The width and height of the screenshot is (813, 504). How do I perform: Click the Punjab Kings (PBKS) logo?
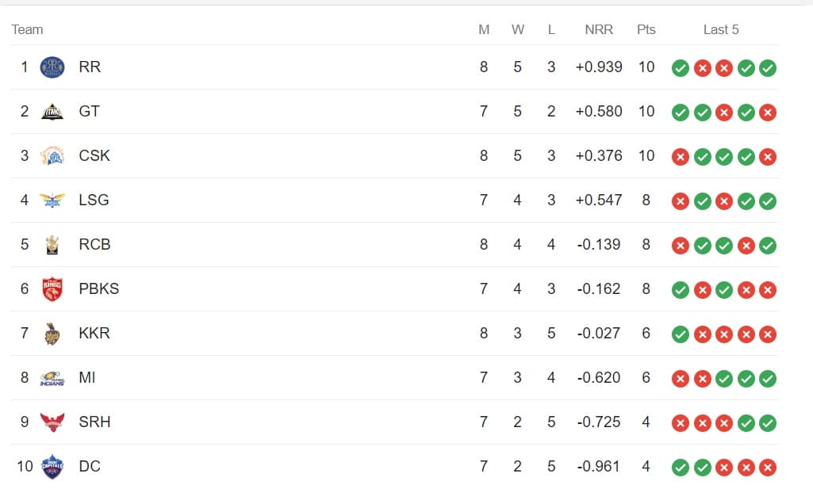pos(52,289)
